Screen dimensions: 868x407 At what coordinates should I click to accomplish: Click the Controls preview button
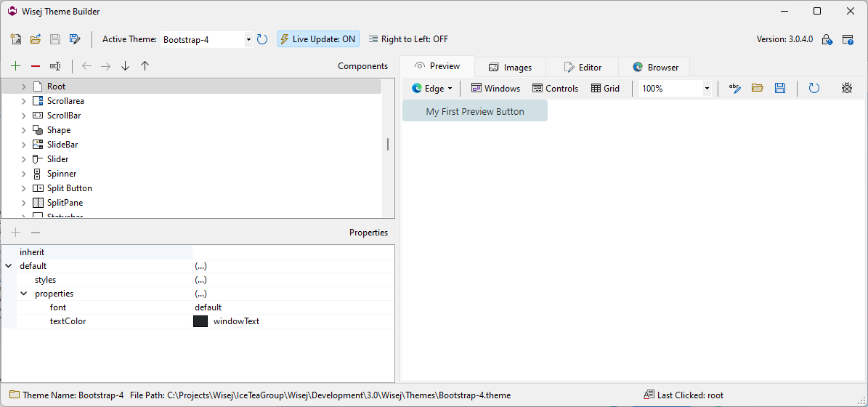(555, 88)
